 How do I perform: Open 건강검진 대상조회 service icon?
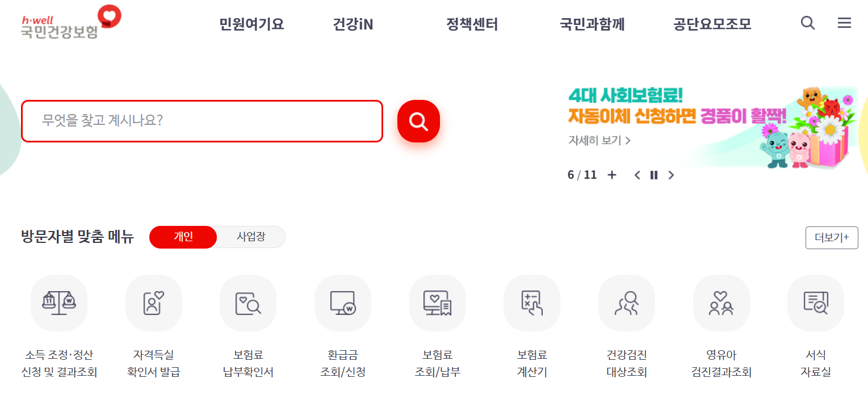626,302
